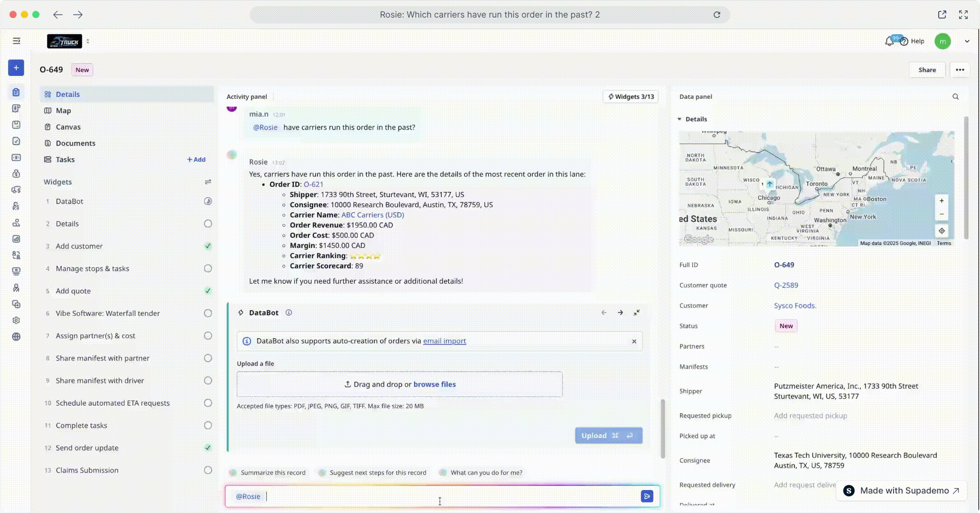Mark Manage stops & tasks complete
This screenshot has height=513, width=980.
[x=207, y=268]
